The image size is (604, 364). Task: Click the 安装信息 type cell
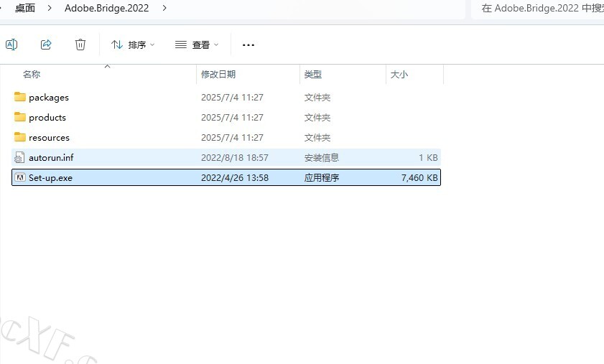322,157
